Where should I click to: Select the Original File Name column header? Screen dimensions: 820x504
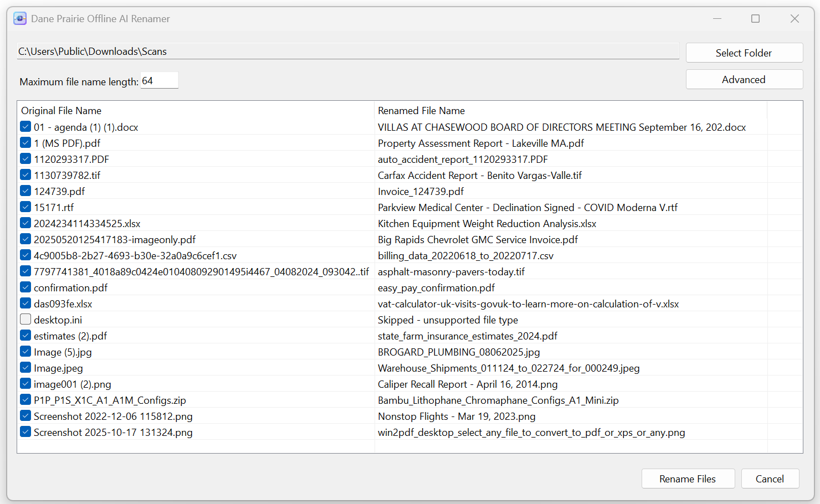coord(61,110)
